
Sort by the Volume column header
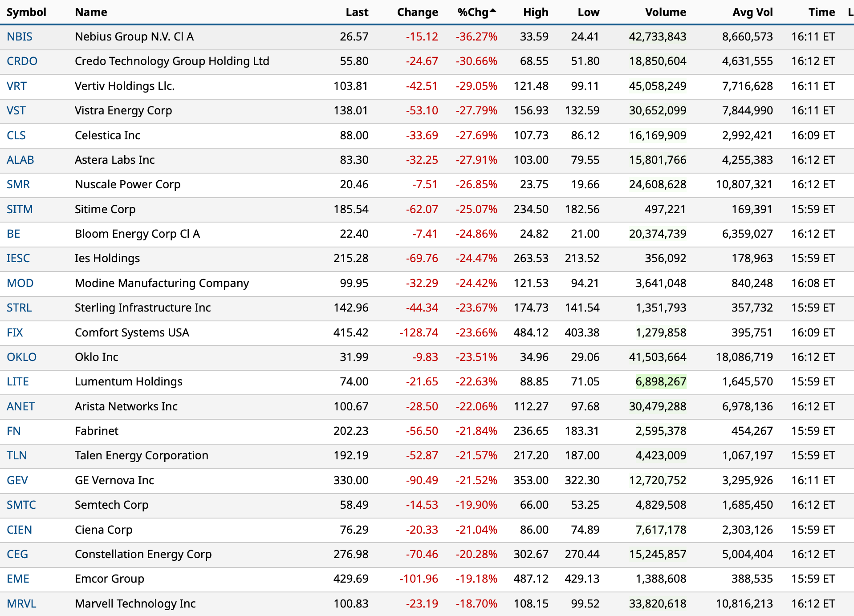coord(665,12)
